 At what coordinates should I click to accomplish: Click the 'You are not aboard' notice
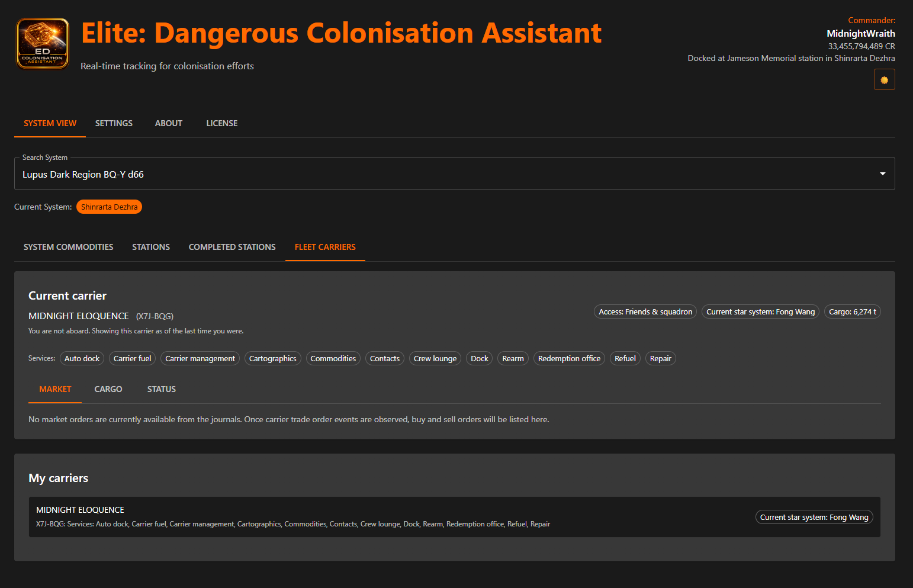point(136,331)
